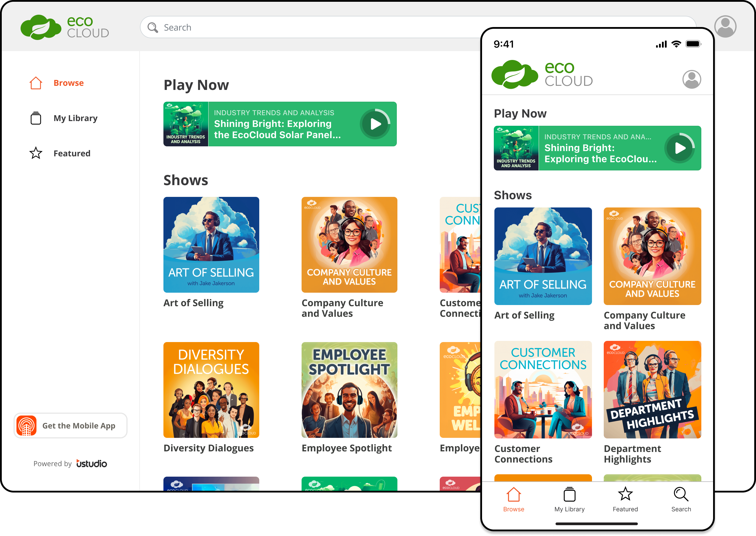This screenshot has width=756, height=536.
Task: Click the magnifier icon in desktop search bar
Action: point(153,27)
